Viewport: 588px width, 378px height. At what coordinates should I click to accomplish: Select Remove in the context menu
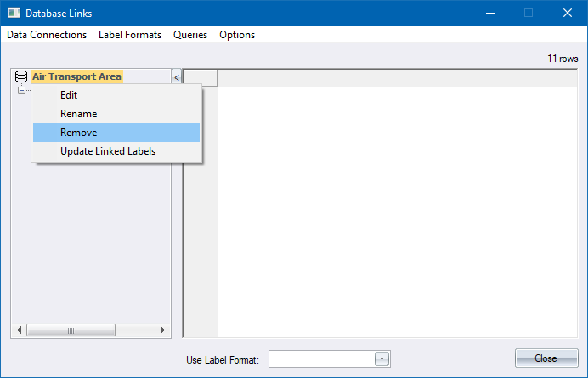(78, 133)
